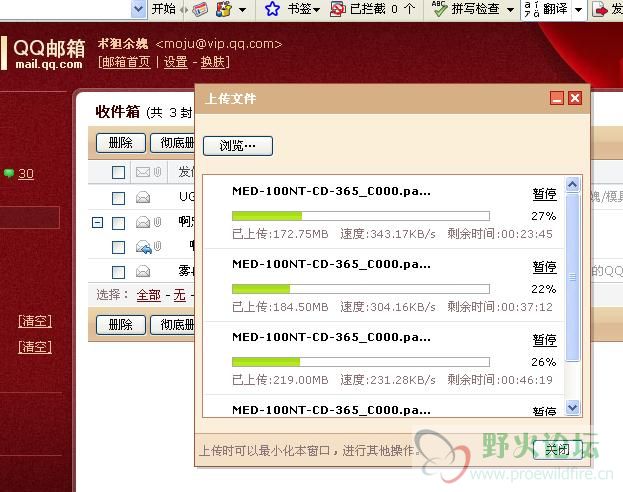Click the lower 清空 link in sidebar

pyautogui.click(x=35, y=347)
